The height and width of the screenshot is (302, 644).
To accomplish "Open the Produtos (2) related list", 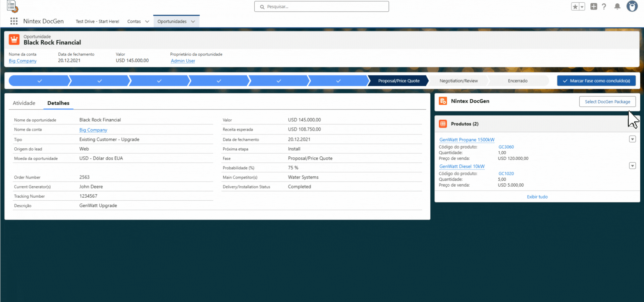I will [465, 124].
